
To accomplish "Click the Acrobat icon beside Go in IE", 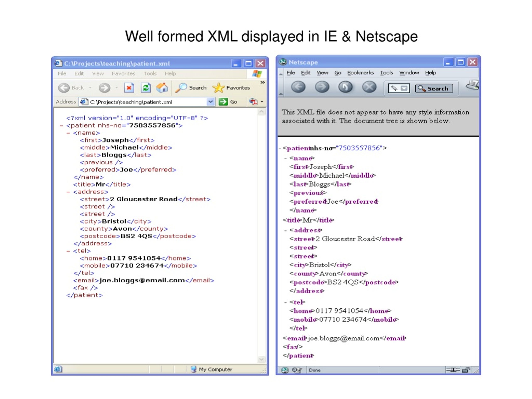I will click(x=253, y=101).
